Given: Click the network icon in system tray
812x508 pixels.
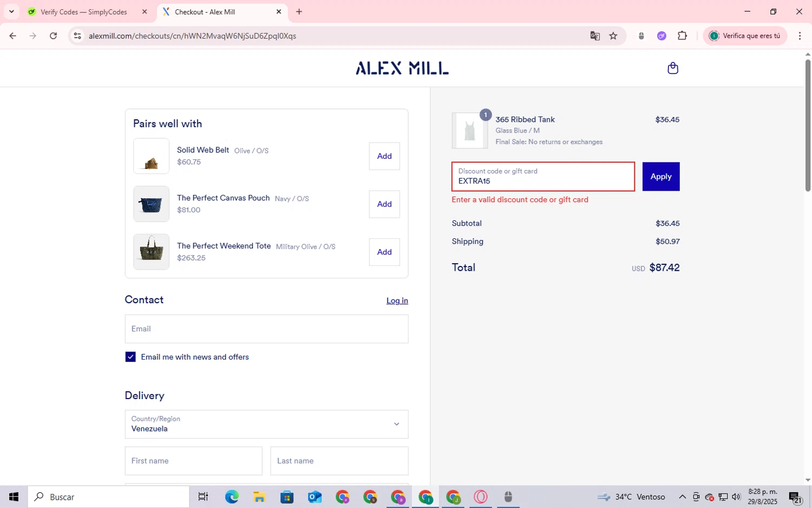Looking at the screenshot, I should point(723,497).
